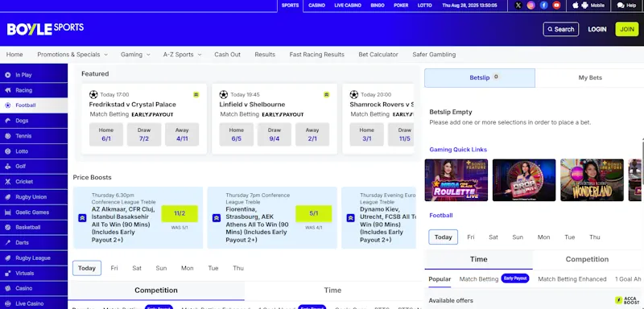This screenshot has width=644, height=309.
Task: Open the Safer Gambling link
Action: pos(434,55)
